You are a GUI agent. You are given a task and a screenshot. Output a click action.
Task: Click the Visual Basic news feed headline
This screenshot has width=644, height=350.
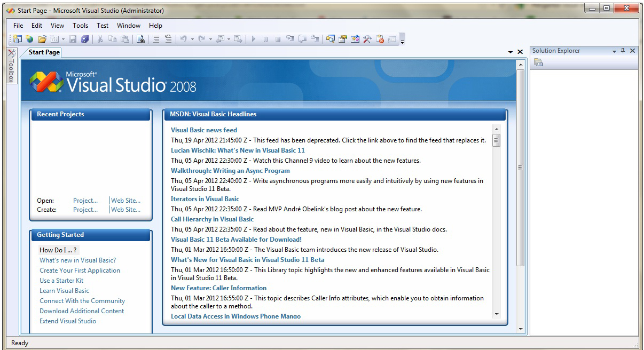tap(204, 130)
